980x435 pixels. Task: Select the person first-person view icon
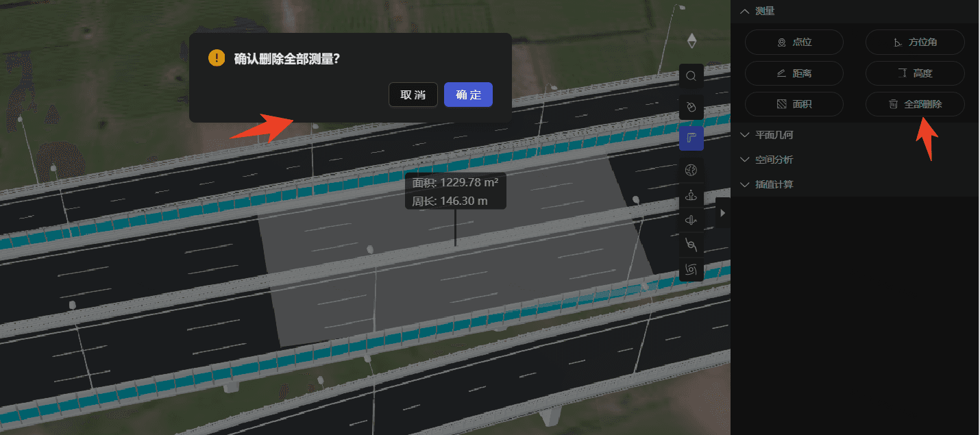[x=691, y=195]
